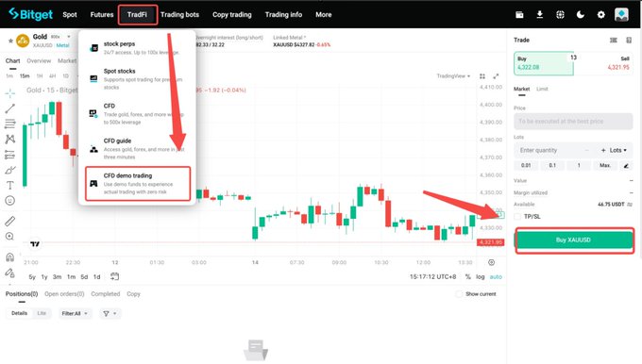Switch to Open orders(0) tab
The image size is (642, 364).
click(64, 294)
